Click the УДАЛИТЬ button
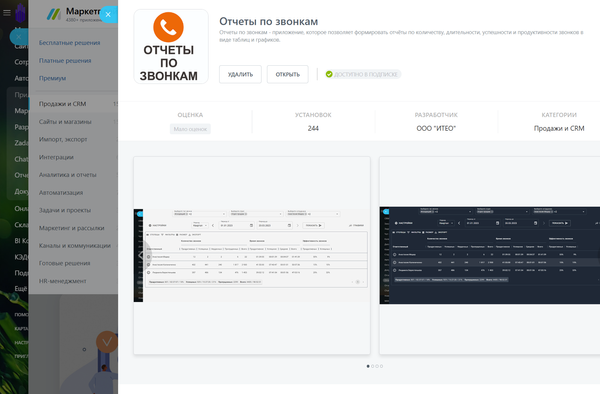 point(240,74)
